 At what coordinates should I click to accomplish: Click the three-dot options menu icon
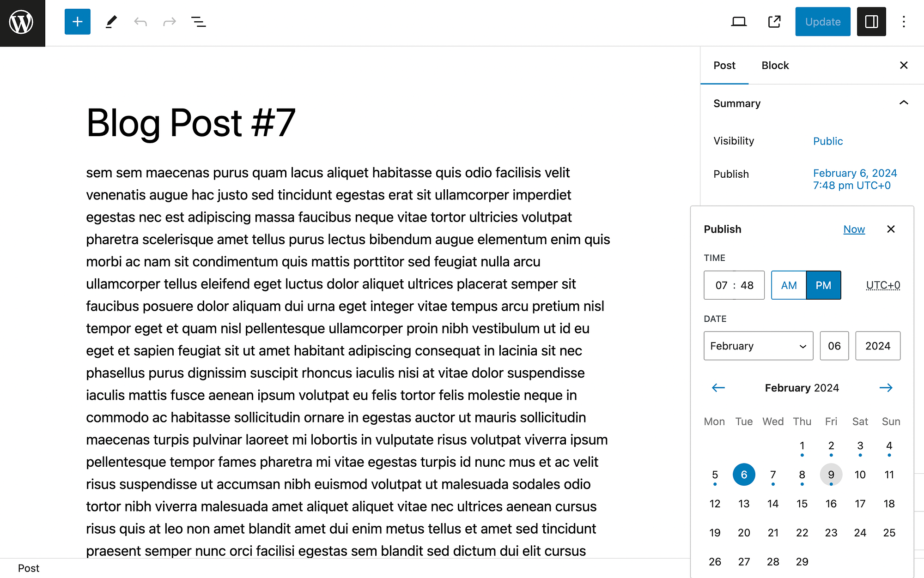(904, 21)
